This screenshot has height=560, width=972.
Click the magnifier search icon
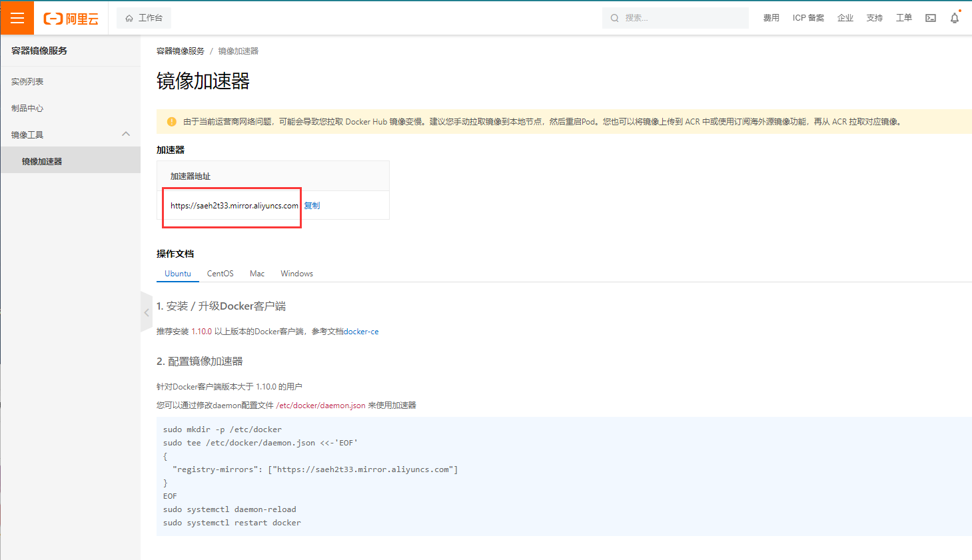[x=614, y=18]
